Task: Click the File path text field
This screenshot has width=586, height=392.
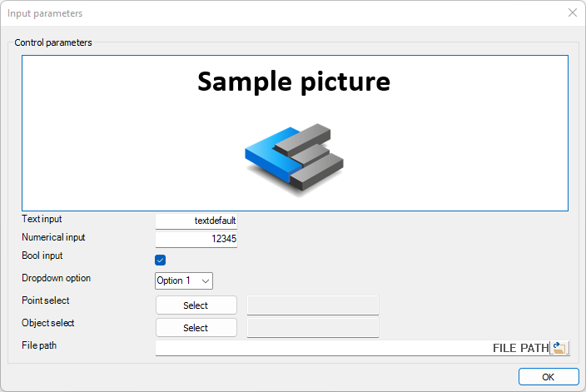Action: [352, 348]
